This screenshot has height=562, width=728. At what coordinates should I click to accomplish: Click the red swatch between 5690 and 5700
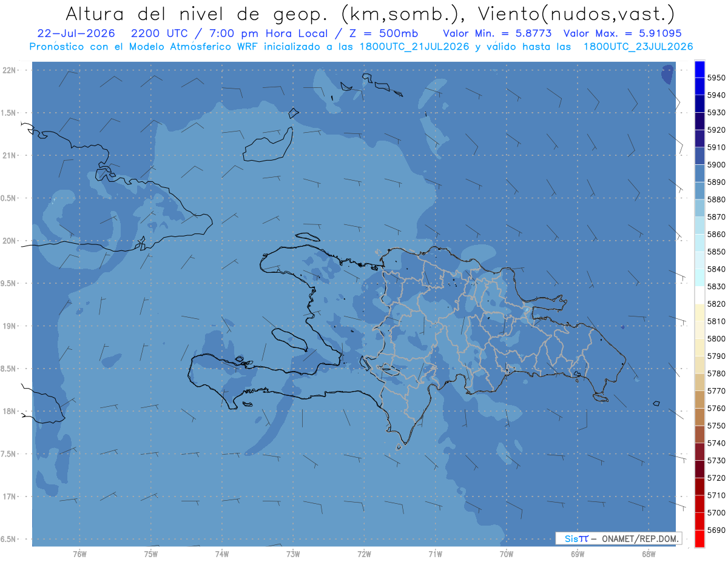pyautogui.click(x=699, y=521)
